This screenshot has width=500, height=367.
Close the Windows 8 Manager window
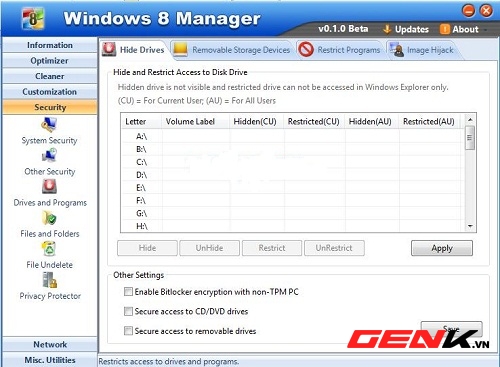486,11
